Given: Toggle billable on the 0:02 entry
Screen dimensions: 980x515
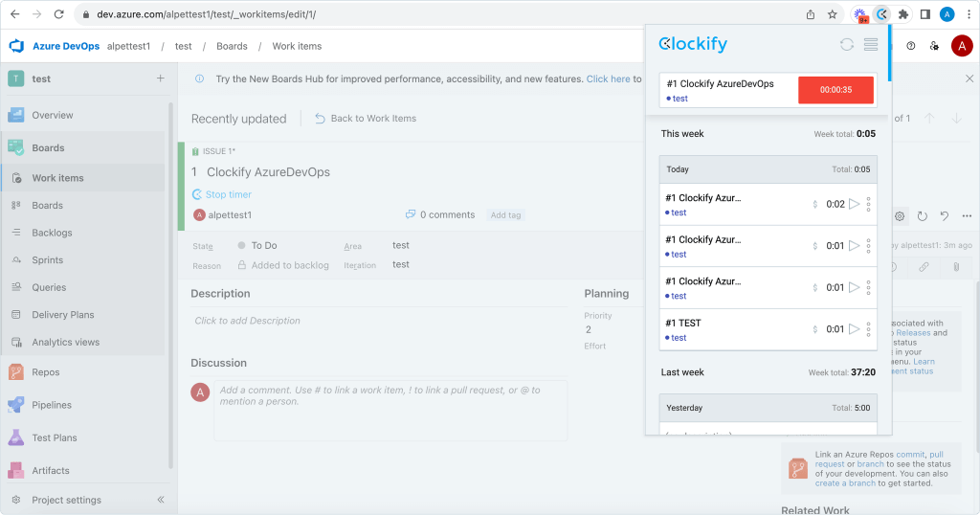Looking at the screenshot, I should [815, 204].
